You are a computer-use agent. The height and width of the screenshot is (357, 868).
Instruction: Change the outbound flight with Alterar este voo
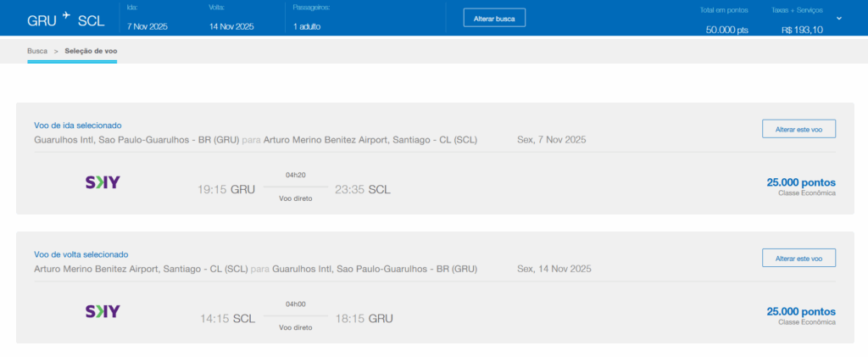tap(798, 129)
